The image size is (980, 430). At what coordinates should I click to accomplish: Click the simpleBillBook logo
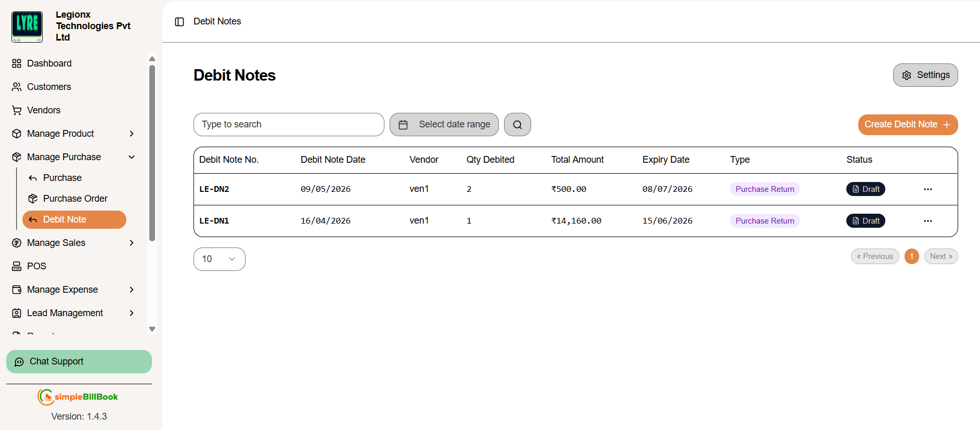[78, 397]
